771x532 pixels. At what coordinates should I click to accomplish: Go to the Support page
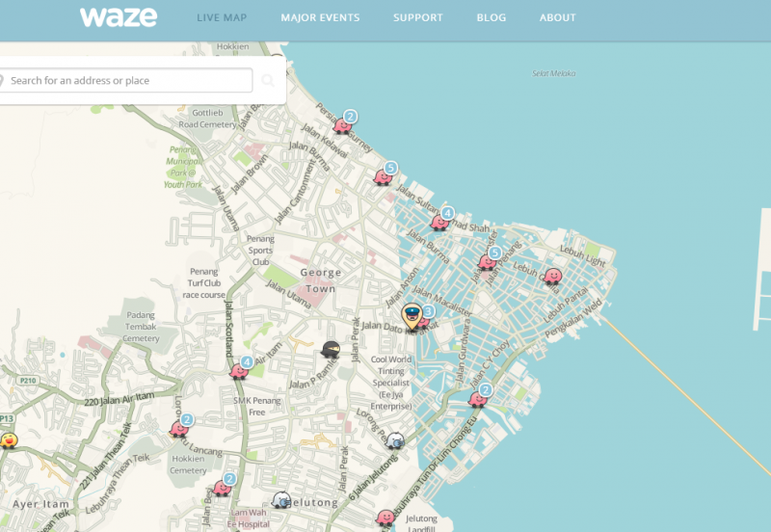pyautogui.click(x=418, y=17)
